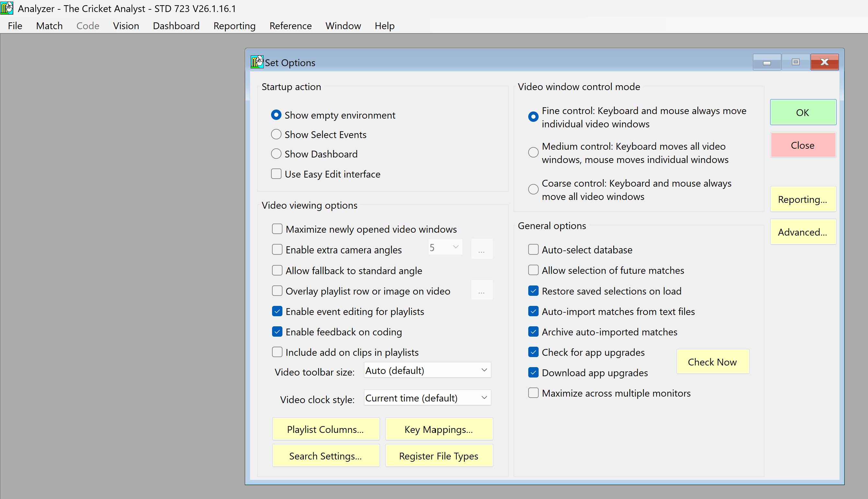Close Set Options with the red X
Screen dimensions: 868x499
click(x=825, y=62)
